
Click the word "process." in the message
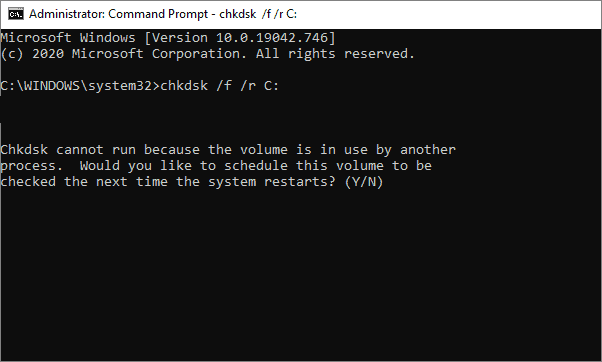click(x=31, y=166)
